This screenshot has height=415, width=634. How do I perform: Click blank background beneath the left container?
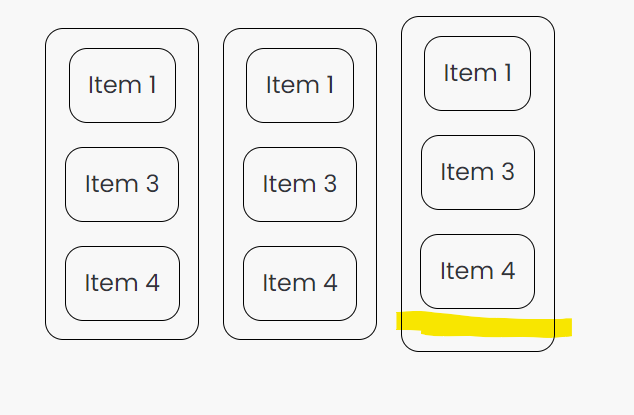click(122, 376)
